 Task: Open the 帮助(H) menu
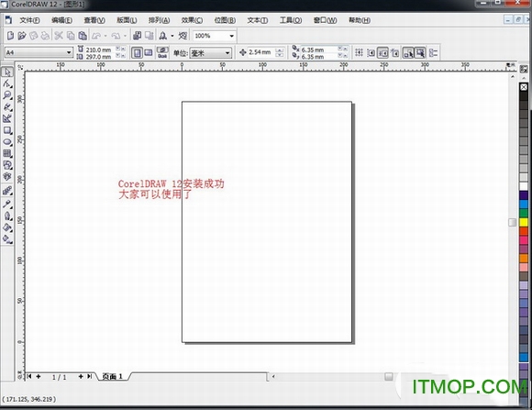[x=360, y=20]
